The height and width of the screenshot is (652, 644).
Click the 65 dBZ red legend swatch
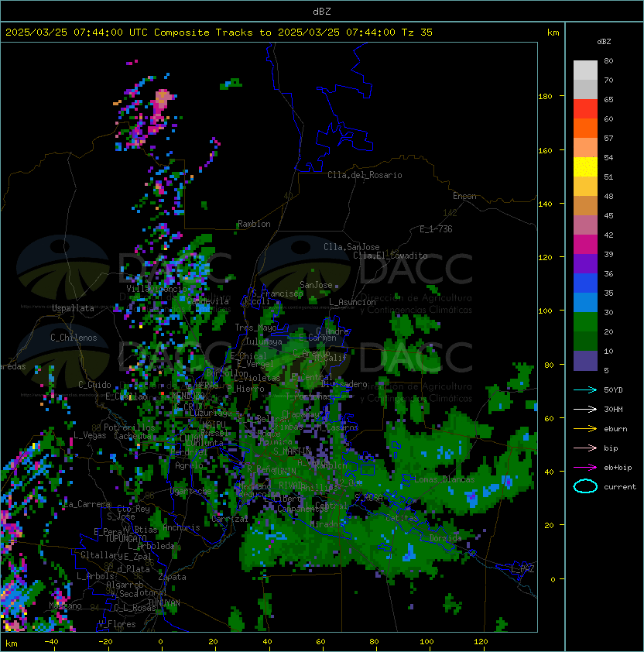point(585,109)
